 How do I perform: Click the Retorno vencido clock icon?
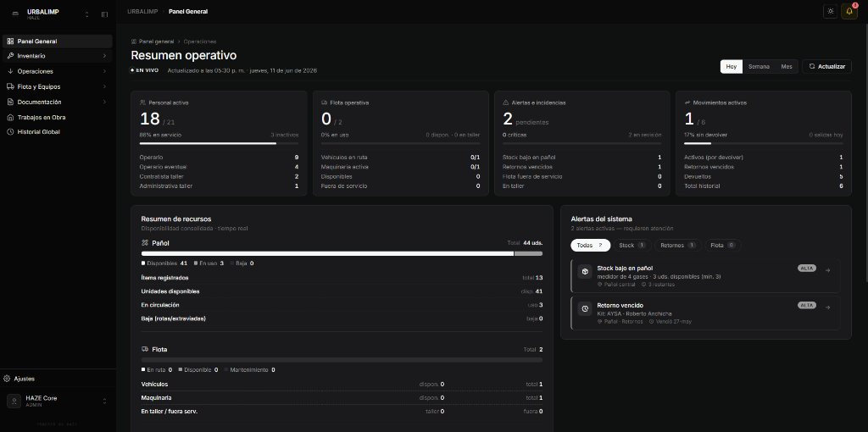tap(585, 308)
